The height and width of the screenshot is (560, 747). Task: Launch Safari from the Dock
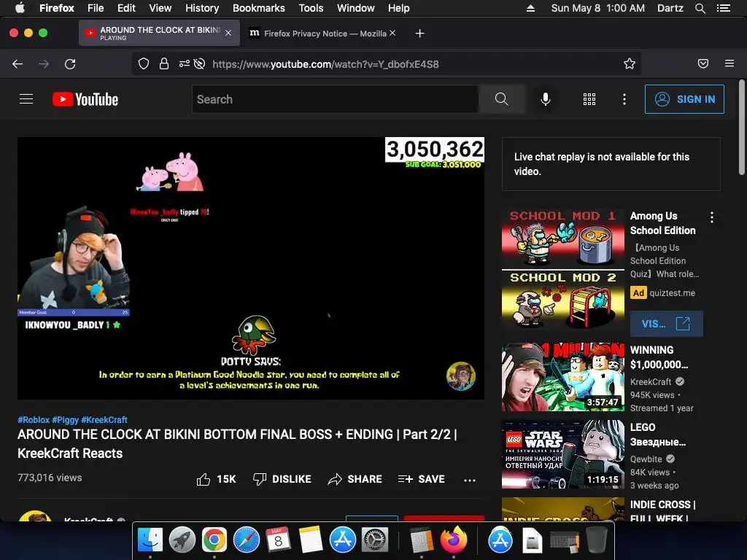tap(247, 540)
